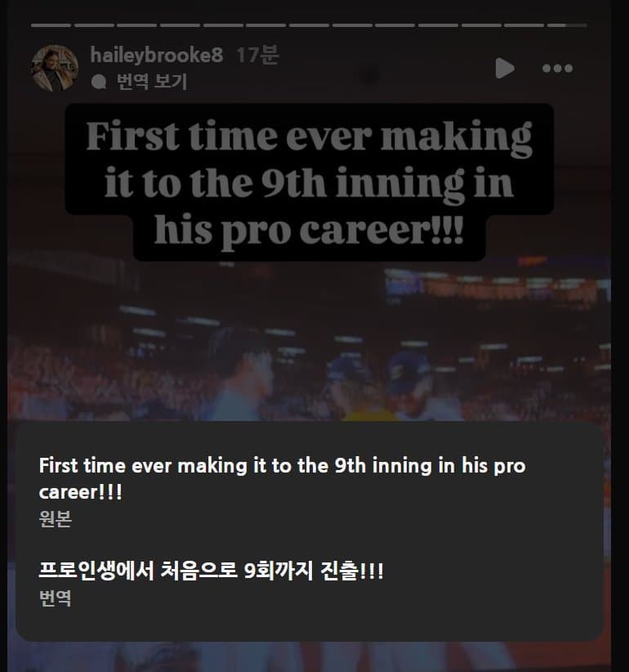629x672 pixels.
Task: Select the seventh story progress segment
Action: point(309,25)
